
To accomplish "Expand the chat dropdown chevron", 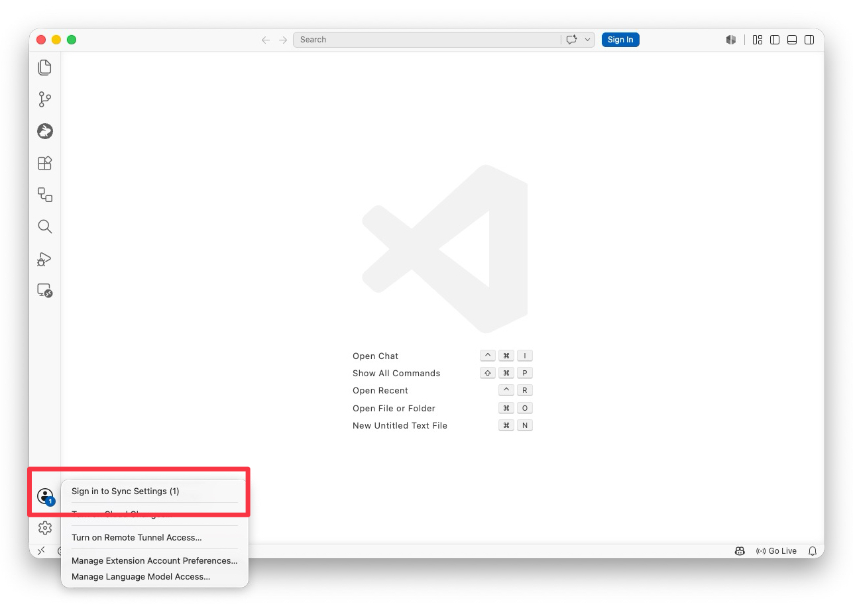I will point(587,40).
